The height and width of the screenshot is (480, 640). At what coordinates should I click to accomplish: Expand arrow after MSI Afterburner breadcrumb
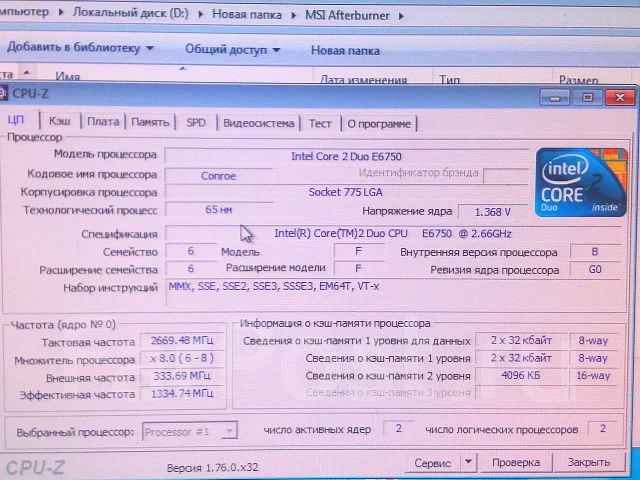401,16
